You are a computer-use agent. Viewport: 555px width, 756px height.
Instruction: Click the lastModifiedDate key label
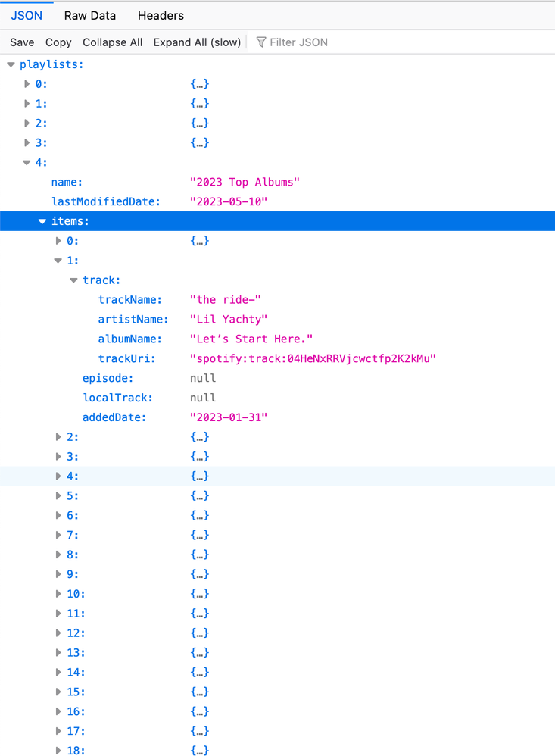(x=106, y=201)
